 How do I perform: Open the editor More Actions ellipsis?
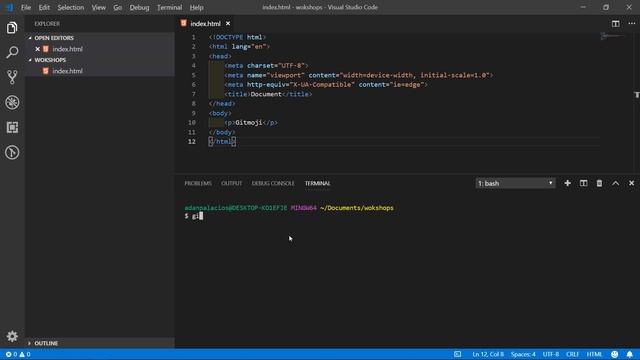631,24
